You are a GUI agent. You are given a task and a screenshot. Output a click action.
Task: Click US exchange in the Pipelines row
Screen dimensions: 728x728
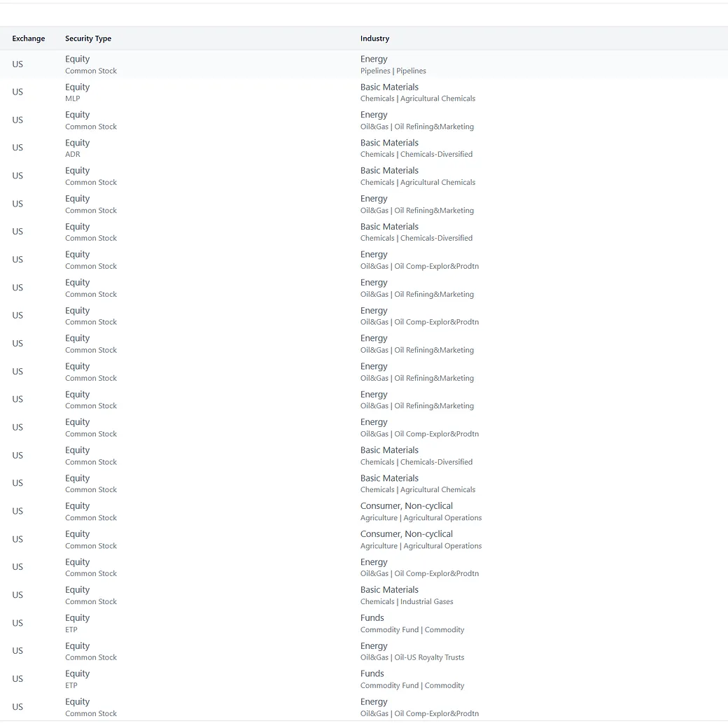click(x=17, y=64)
